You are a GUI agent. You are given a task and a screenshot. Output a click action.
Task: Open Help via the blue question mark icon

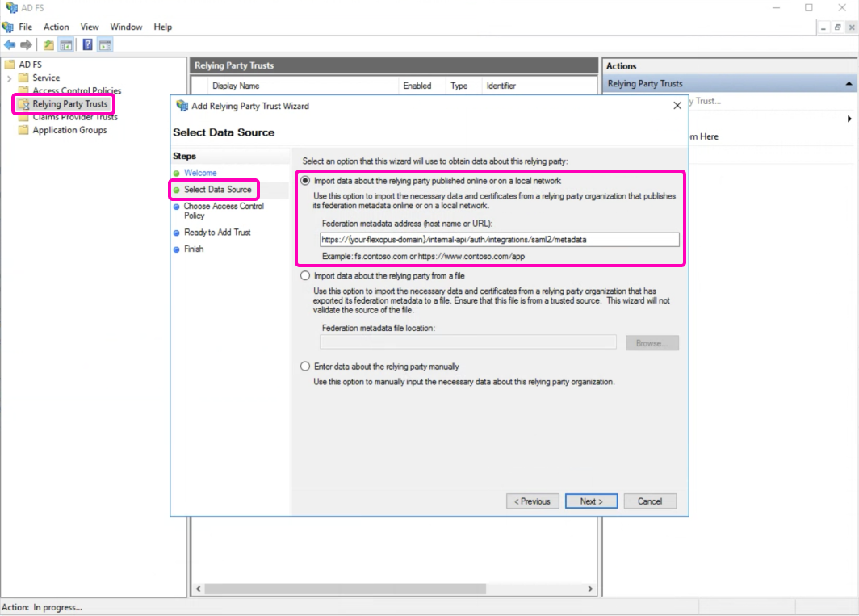coord(87,45)
